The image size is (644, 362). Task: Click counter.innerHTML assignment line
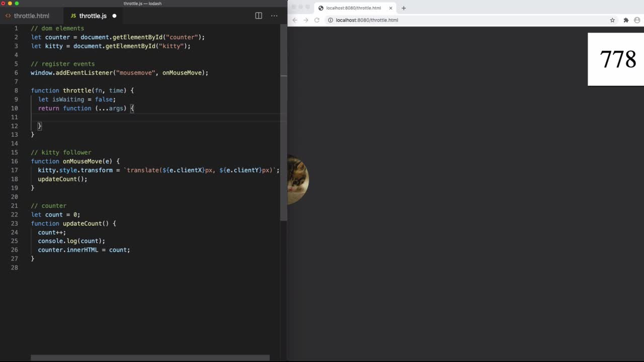pos(84,250)
